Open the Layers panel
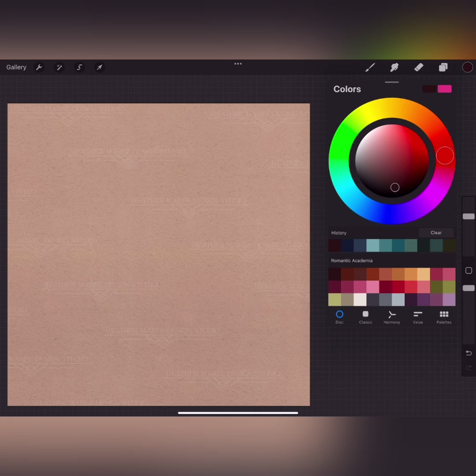The width and height of the screenshot is (476, 476). click(x=443, y=67)
